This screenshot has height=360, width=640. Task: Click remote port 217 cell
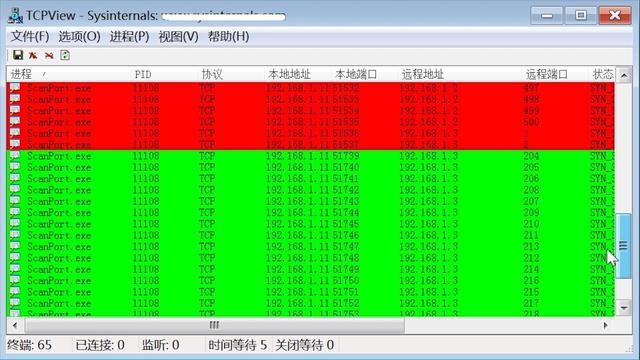coord(531,304)
